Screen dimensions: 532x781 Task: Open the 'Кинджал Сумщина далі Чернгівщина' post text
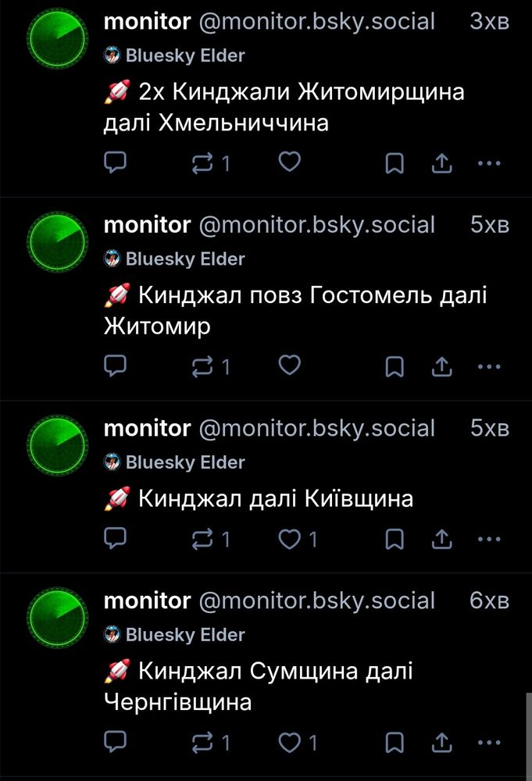tap(258, 686)
